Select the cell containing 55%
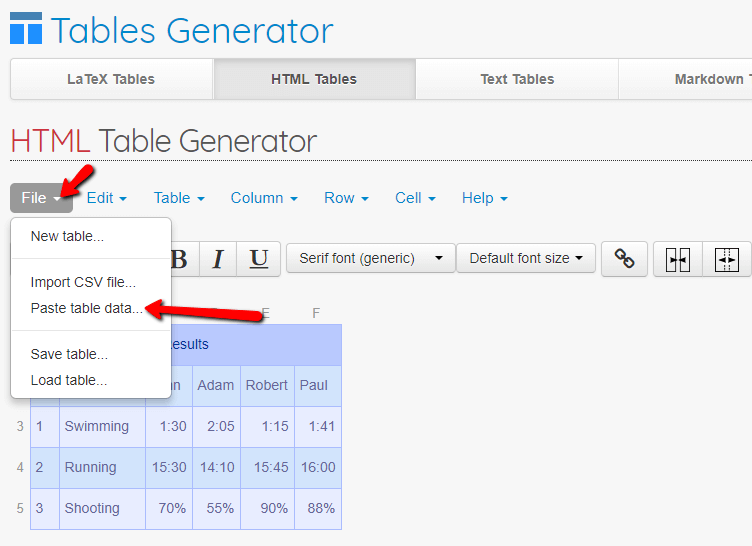 (216, 509)
